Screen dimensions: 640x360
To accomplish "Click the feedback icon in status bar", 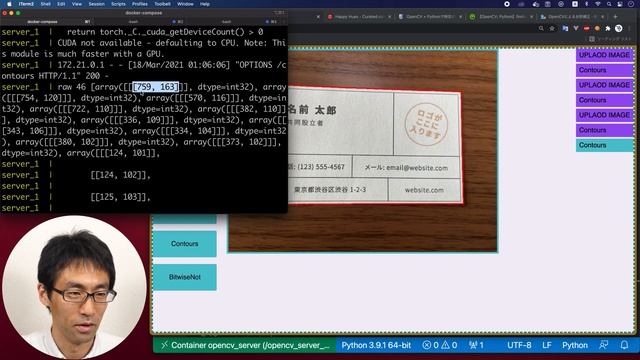I will click(x=603, y=345).
